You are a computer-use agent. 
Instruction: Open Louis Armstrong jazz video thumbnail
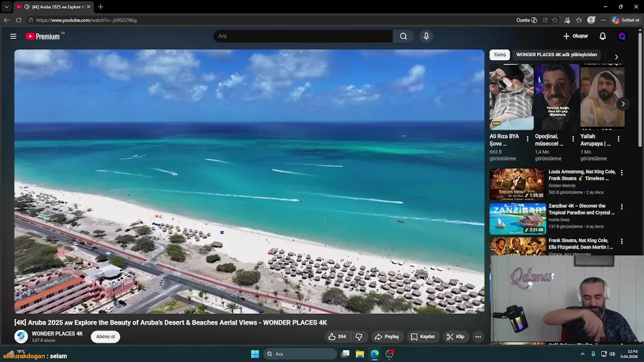[518, 184]
